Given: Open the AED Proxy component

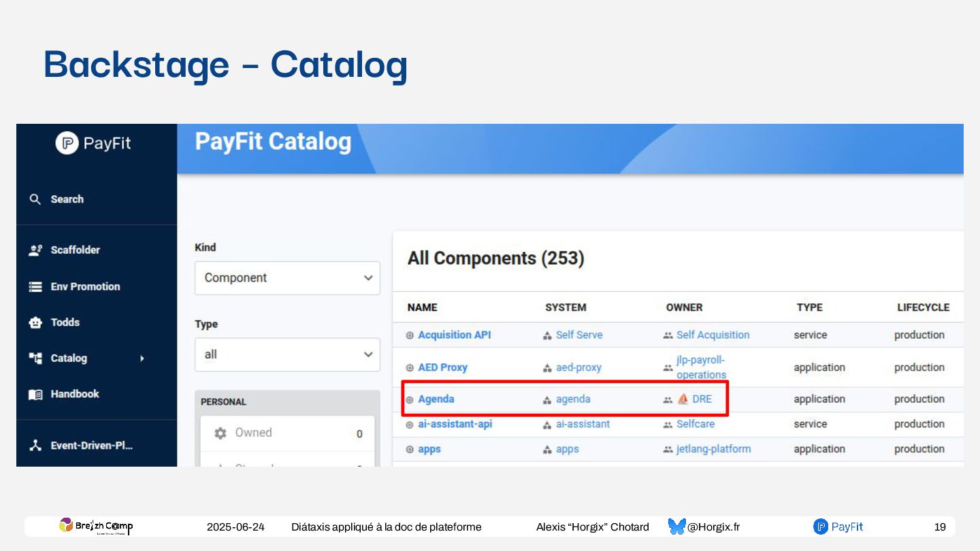Looking at the screenshot, I should [442, 367].
